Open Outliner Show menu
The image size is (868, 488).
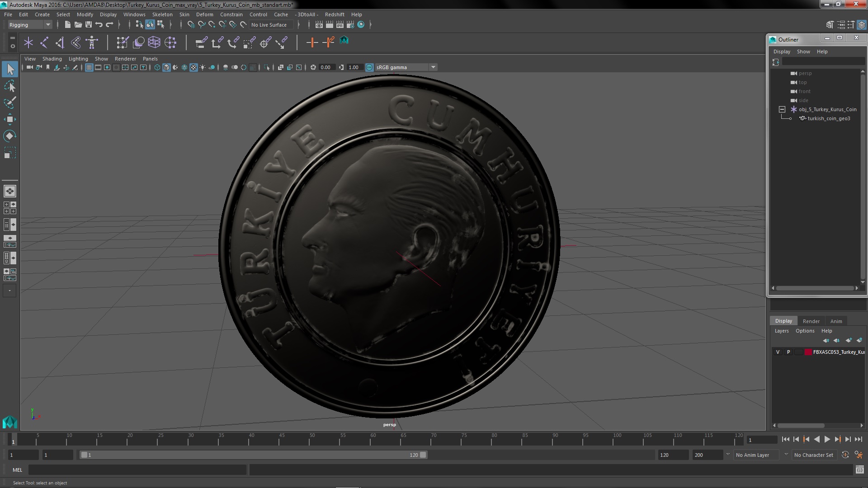tap(803, 52)
